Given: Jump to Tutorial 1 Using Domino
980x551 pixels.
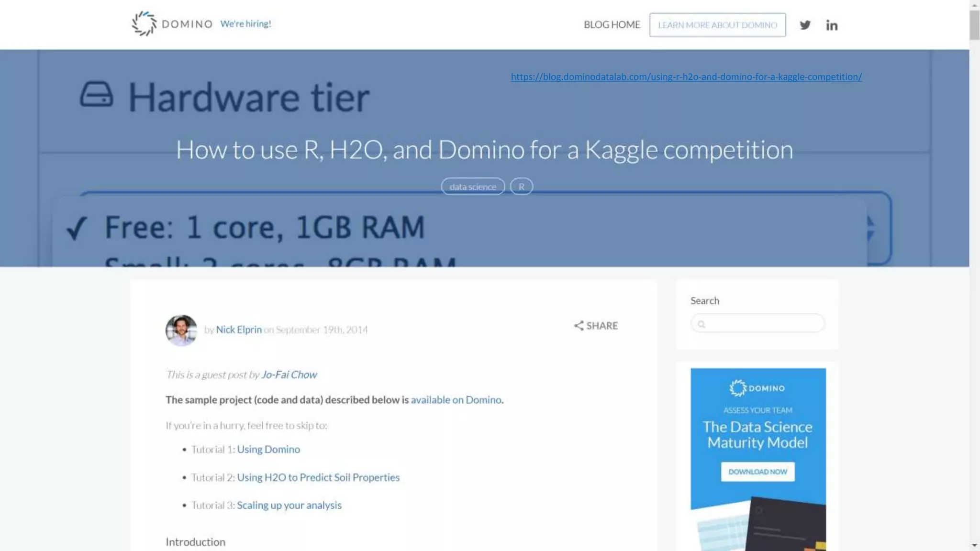Looking at the screenshot, I should pos(268,449).
